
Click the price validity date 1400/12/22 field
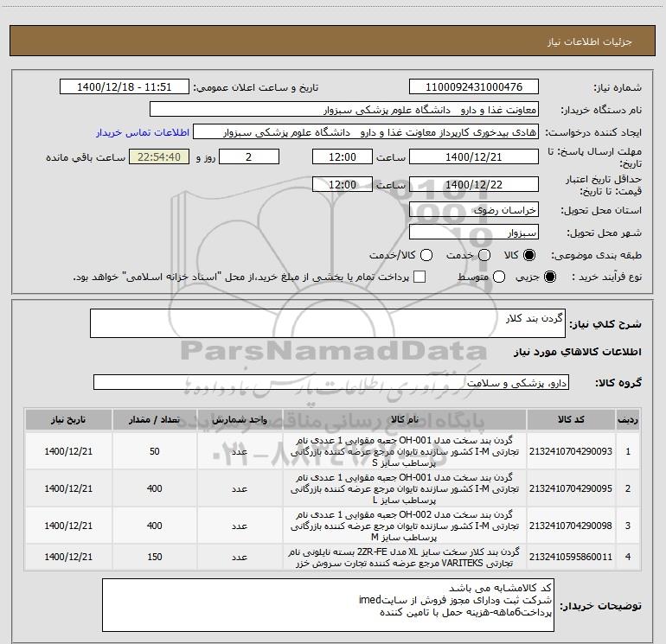click(474, 185)
